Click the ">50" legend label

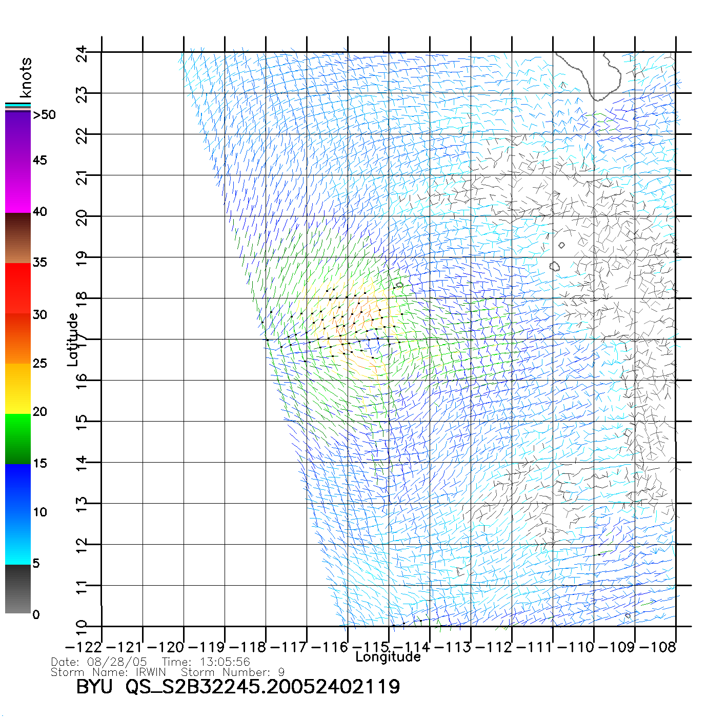point(44,115)
